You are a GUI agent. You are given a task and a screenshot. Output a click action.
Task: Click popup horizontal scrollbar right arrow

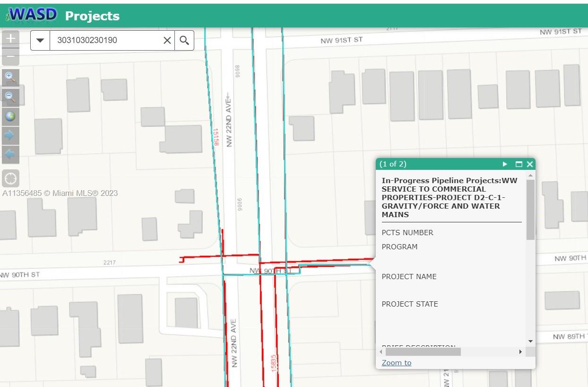[520, 352]
